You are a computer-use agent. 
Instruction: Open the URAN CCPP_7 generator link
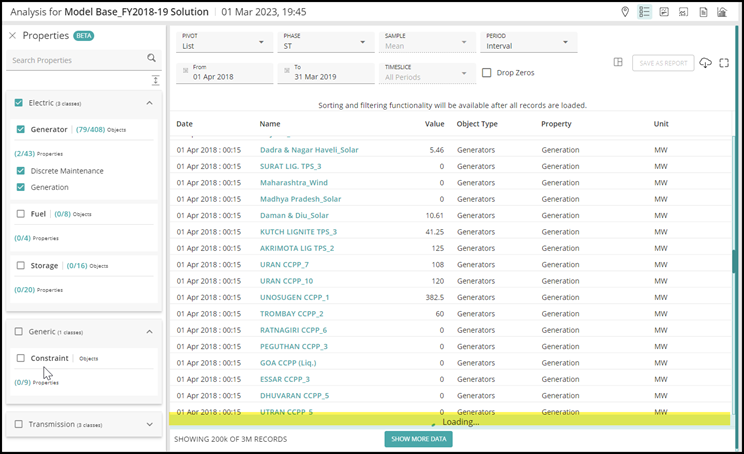[286, 265]
